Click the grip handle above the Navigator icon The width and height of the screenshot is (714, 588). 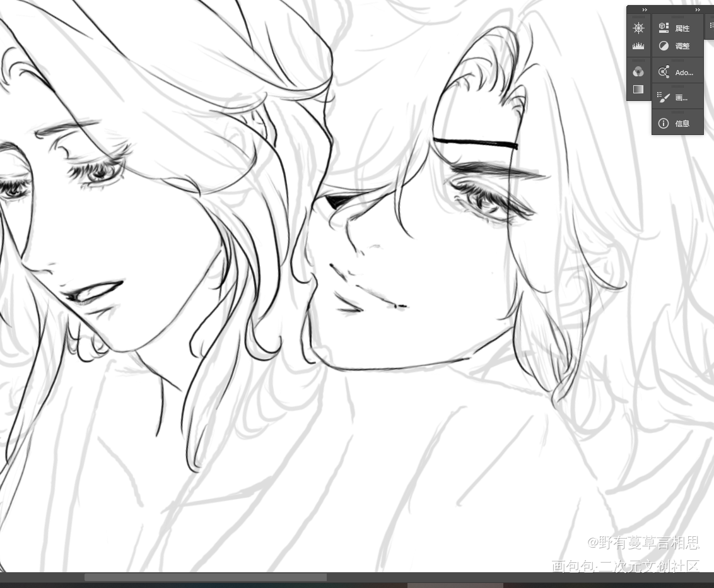point(638,17)
